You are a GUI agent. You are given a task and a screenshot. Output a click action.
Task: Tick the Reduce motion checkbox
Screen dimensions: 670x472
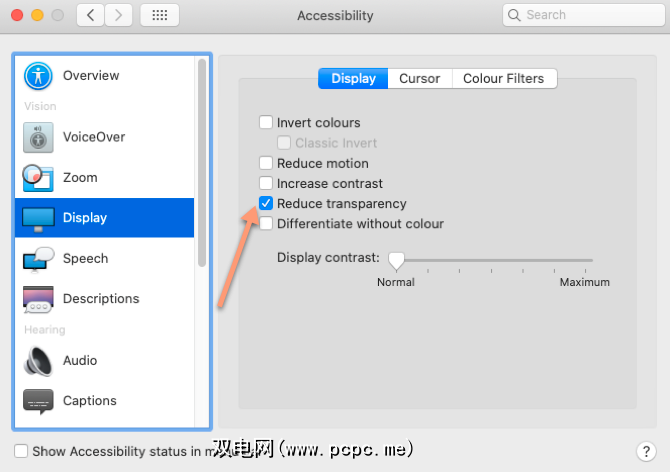coord(266,163)
